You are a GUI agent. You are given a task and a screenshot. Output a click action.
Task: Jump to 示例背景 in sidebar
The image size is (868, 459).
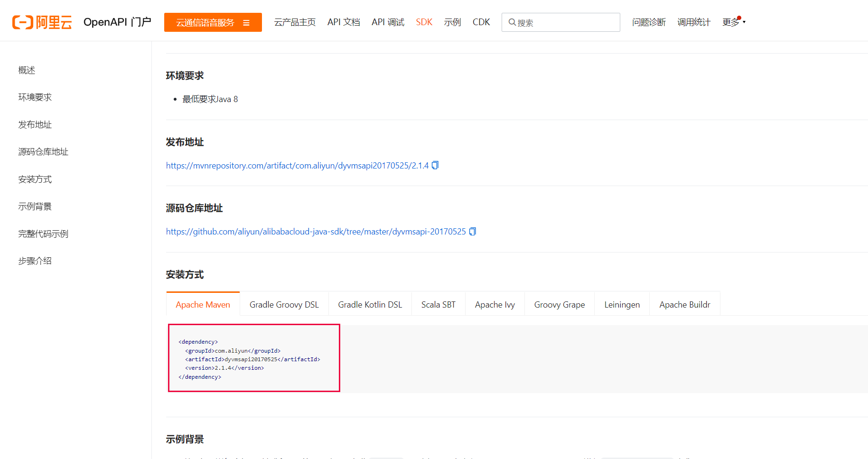(x=35, y=206)
